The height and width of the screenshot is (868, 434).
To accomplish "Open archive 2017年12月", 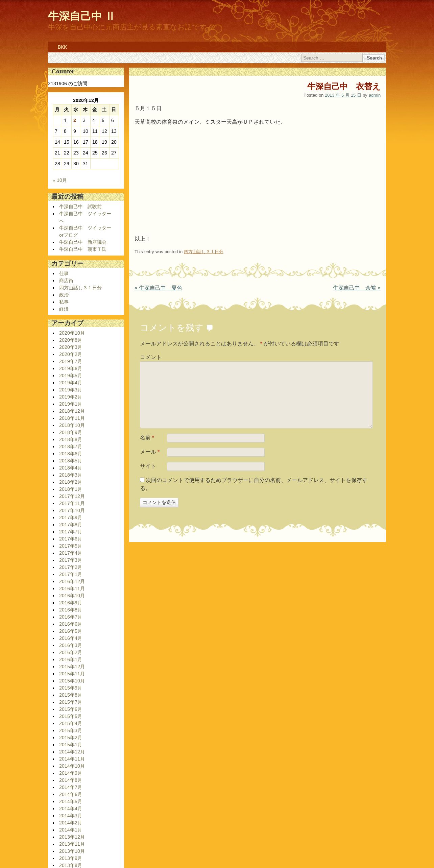I will tap(72, 496).
